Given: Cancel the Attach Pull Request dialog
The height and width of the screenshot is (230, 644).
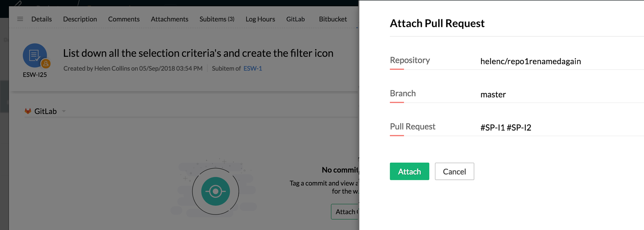Looking at the screenshot, I should (454, 171).
